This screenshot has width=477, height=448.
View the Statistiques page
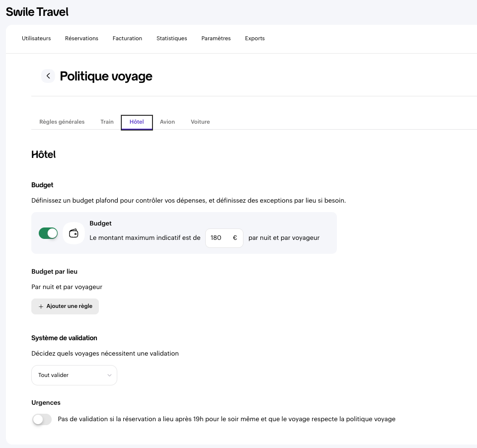click(x=171, y=38)
